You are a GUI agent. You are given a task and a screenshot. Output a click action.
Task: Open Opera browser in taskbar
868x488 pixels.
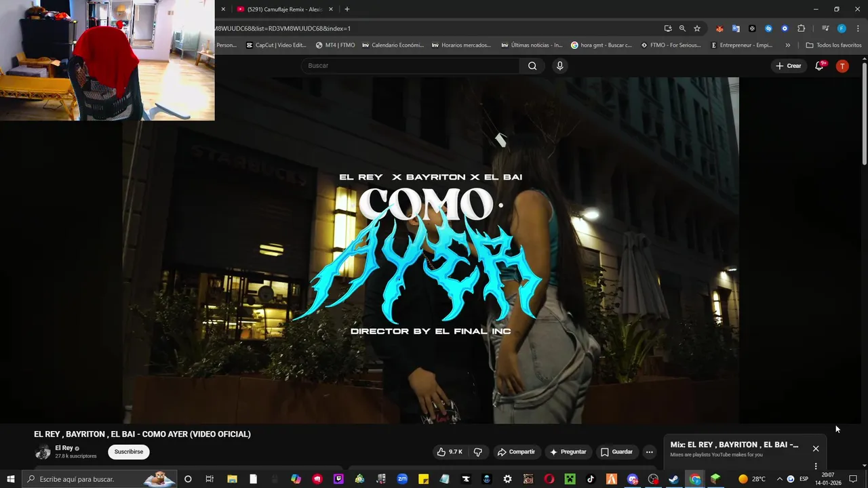pos(549,479)
